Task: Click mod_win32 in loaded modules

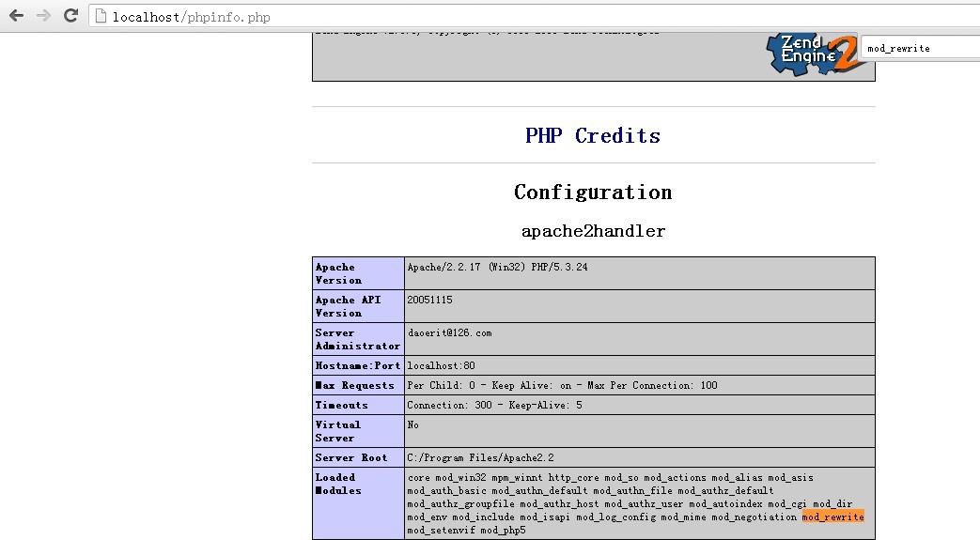Action: click(x=460, y=477)
